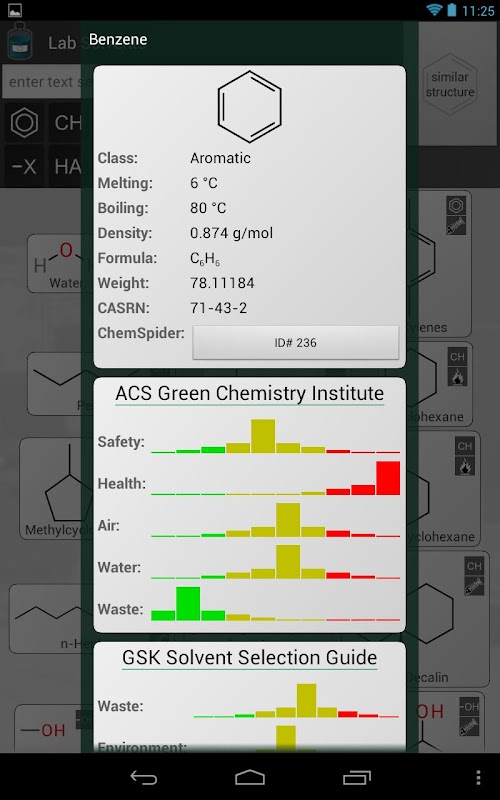Tap the benzene structure drawing
The width and height of the screenshot is (500, 800).
coord(249,106)
